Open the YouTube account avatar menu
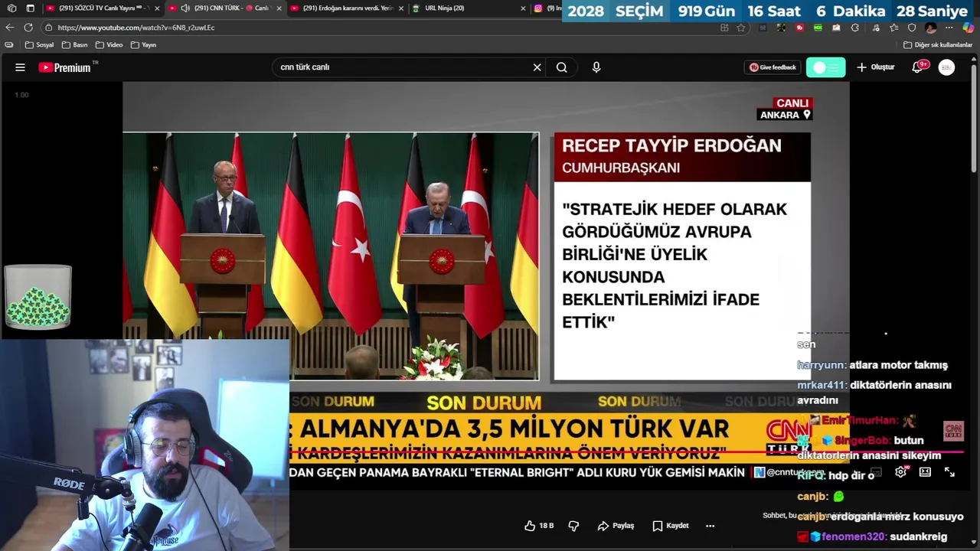The image size is (980, 551). [946, 67]
